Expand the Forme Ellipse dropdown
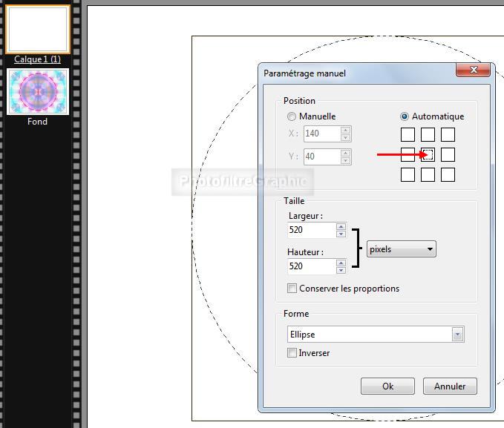Image resolution: width=504 pixels, height=428 pixels. [458, 335]
